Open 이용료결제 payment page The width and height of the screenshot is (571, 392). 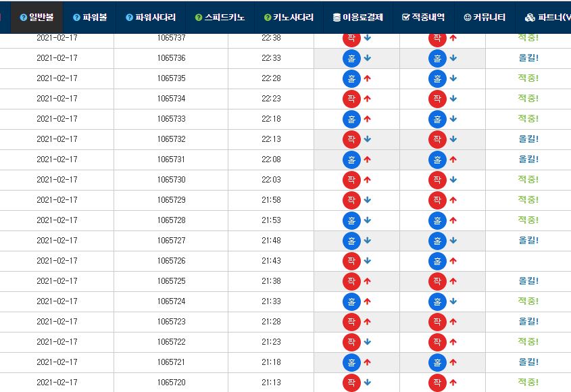tap(358, 17)
